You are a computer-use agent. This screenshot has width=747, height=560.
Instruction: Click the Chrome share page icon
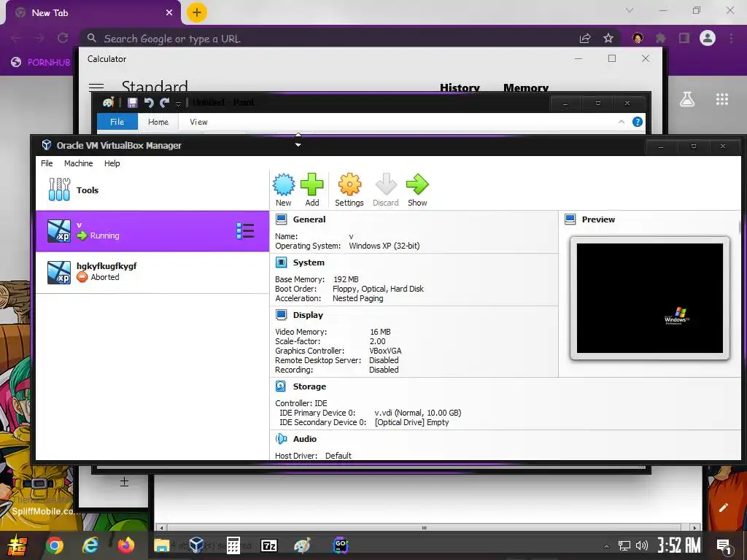coord(585,39)
